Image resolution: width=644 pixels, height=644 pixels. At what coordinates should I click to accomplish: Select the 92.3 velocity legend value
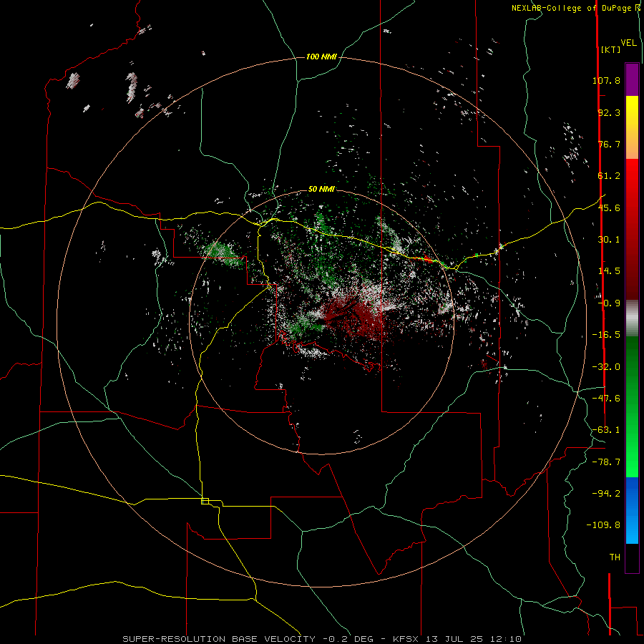609,112
